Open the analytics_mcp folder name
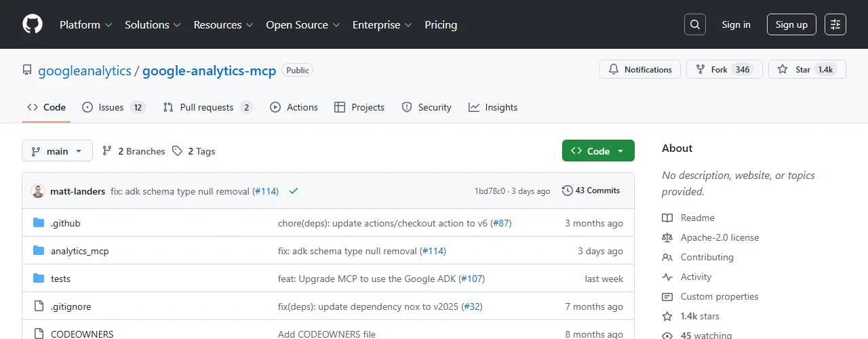Viewport: 868px width, 339px height. [x=80, y=251]
